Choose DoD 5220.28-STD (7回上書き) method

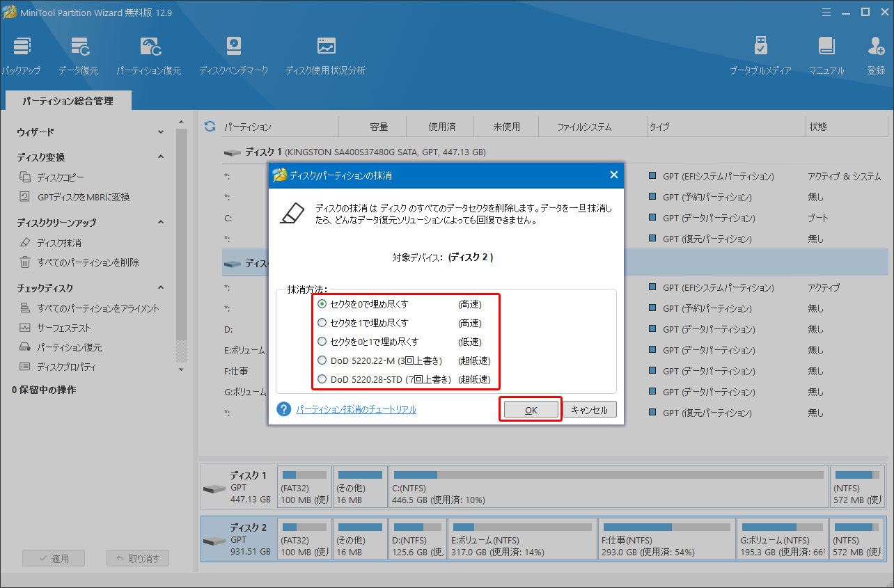pos(322,379)
